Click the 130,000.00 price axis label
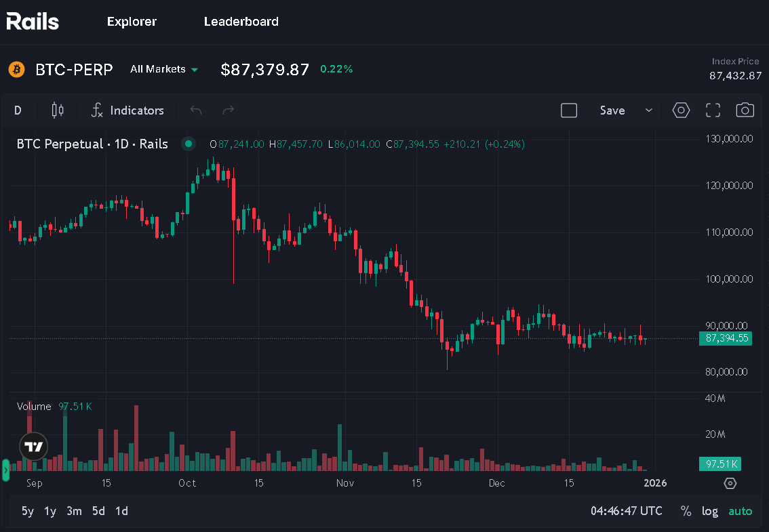The height and width of the screenshot is (532, 769). (729, 139)
